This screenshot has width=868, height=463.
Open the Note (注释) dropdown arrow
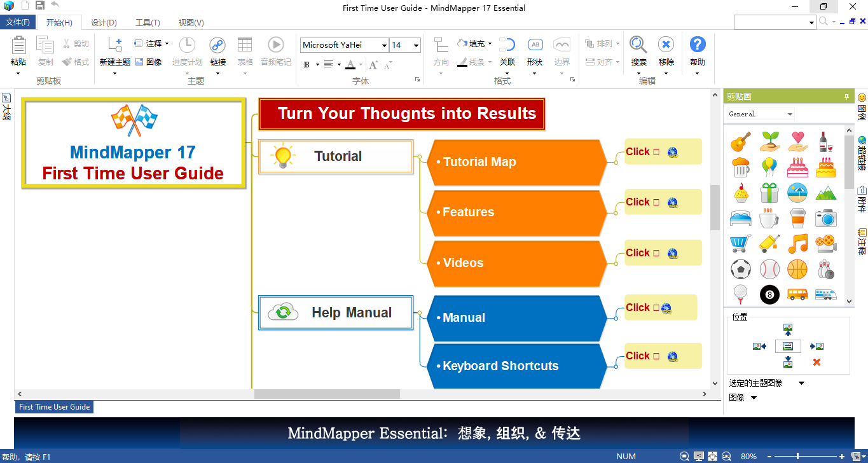(x=167, y=44)
